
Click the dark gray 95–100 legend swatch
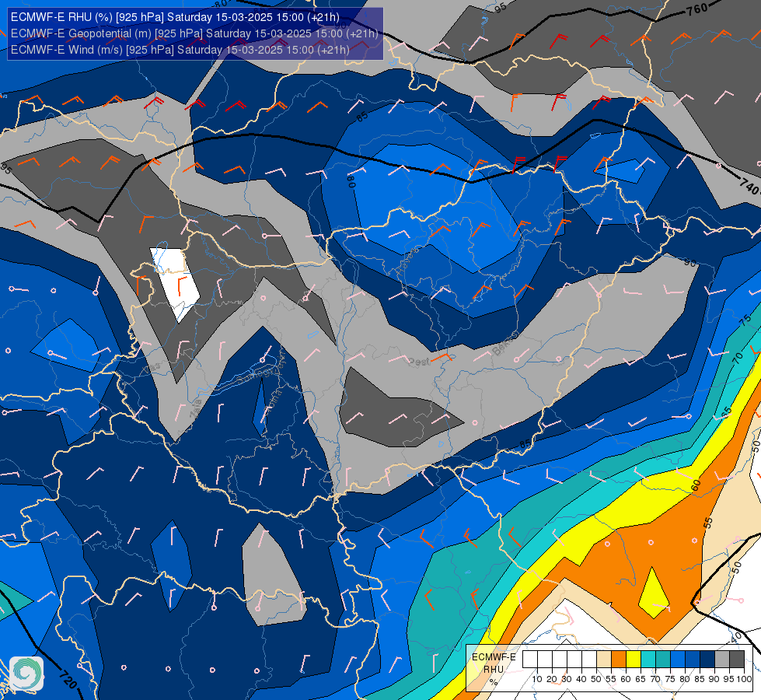click(x=737, y=660)
